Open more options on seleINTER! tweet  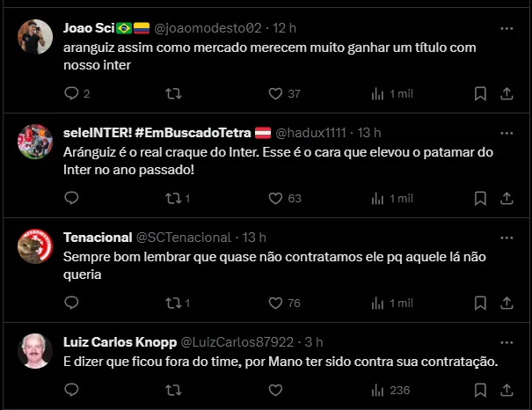pyautogui.click(x=506, y=133)
